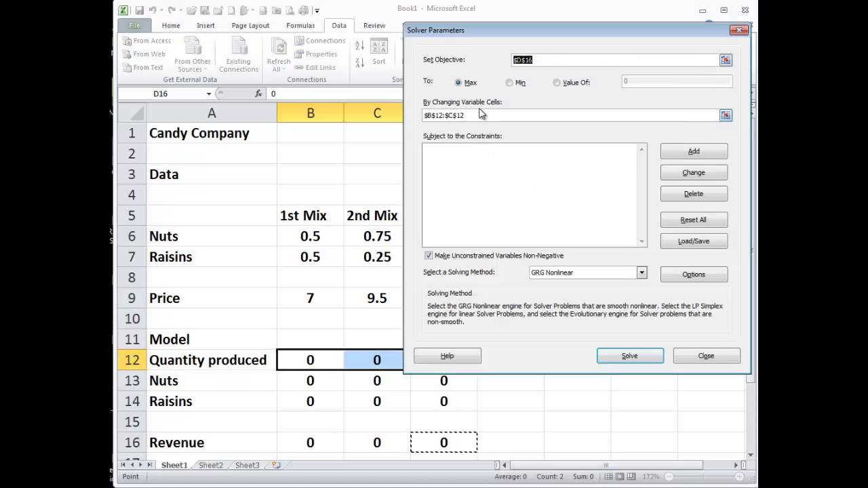This screenshot has width=868, height=488.
Task: Click the Insert Worksheet tab icon
Action: 276,466
